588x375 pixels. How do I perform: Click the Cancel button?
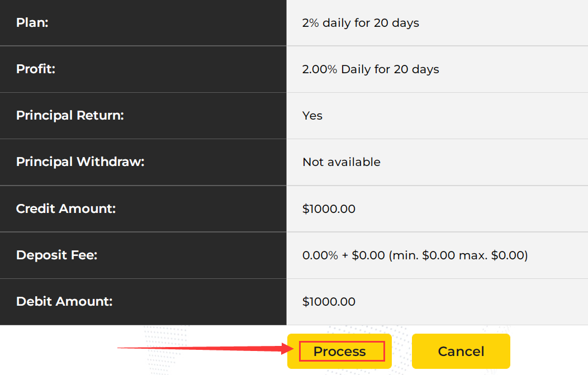[x=461, y=352]
